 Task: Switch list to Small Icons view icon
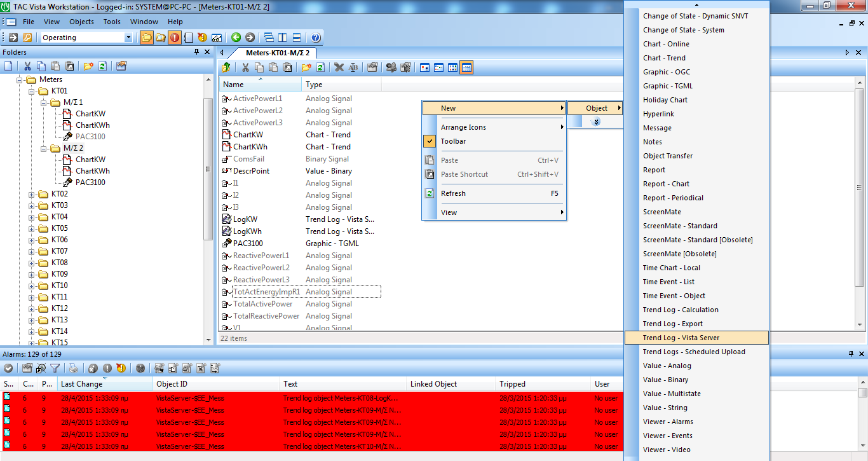pyautogui.click(x=438, y=67)
